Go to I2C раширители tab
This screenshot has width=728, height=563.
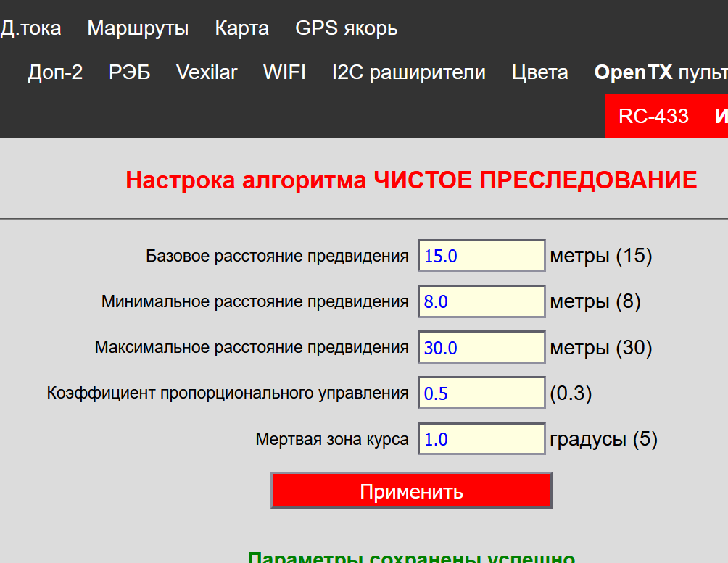(408, 72)
